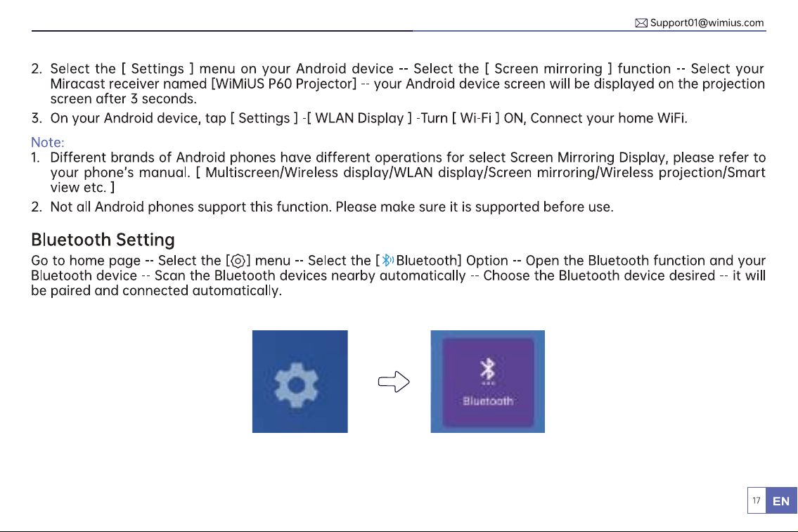Click the page number 17 box

[x=757, y=500]
